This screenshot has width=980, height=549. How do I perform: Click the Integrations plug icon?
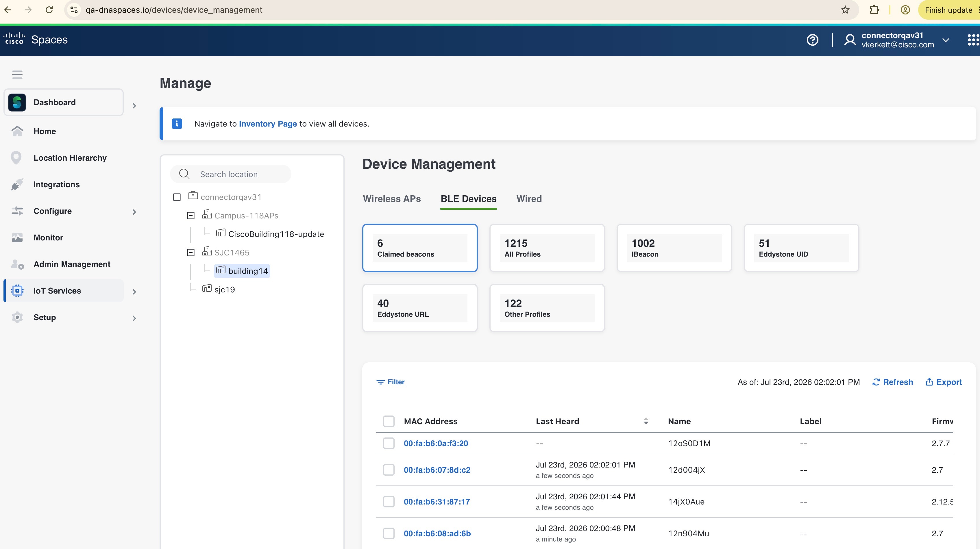pyautogui.click(x=17, y=184)
